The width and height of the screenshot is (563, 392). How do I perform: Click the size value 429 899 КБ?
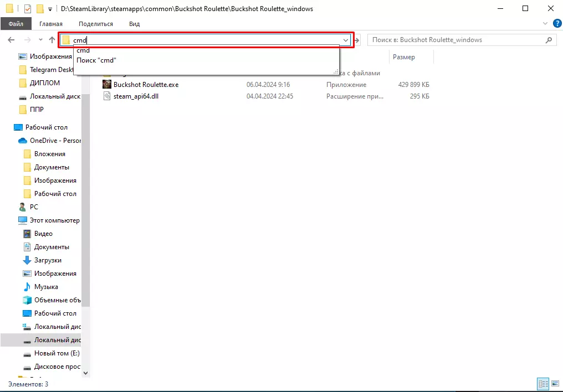413,85
